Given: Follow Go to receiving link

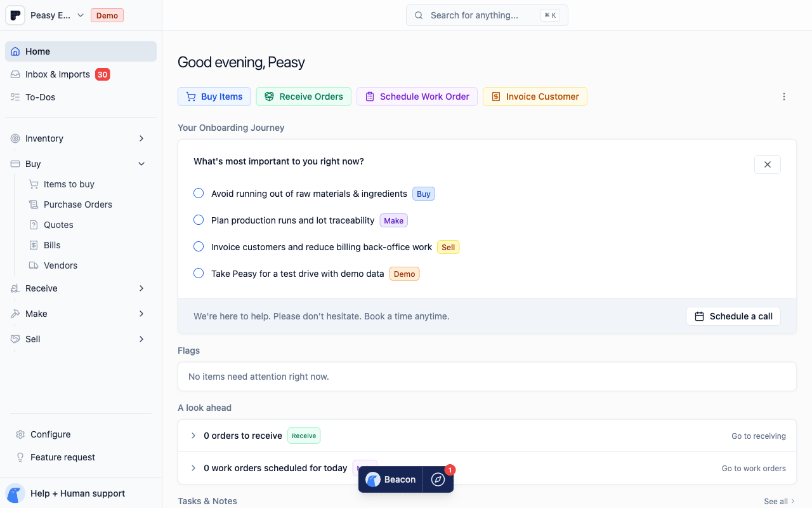Looking at the screenshot, I should pyautogui.click(x=759, y=436).
